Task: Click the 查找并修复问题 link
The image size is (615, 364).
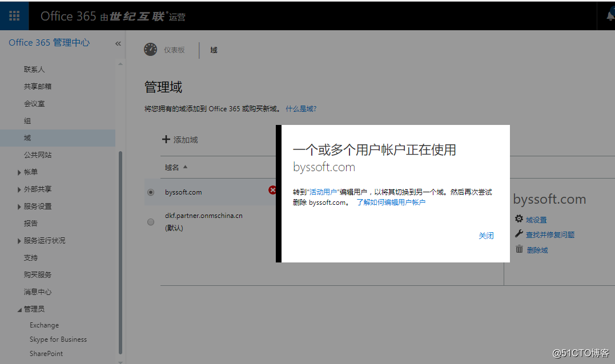Action: 550,234
